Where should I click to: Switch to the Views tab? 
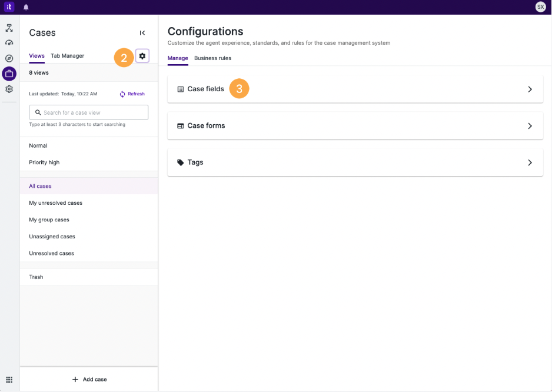[x=36, y=56]
